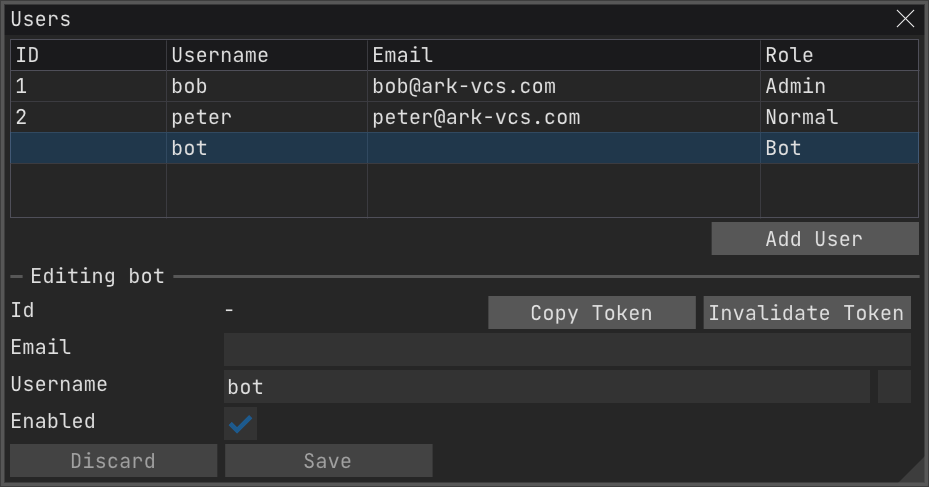
Task: Click bob@ark-vcs.com email cell
Action: point(464,87)
